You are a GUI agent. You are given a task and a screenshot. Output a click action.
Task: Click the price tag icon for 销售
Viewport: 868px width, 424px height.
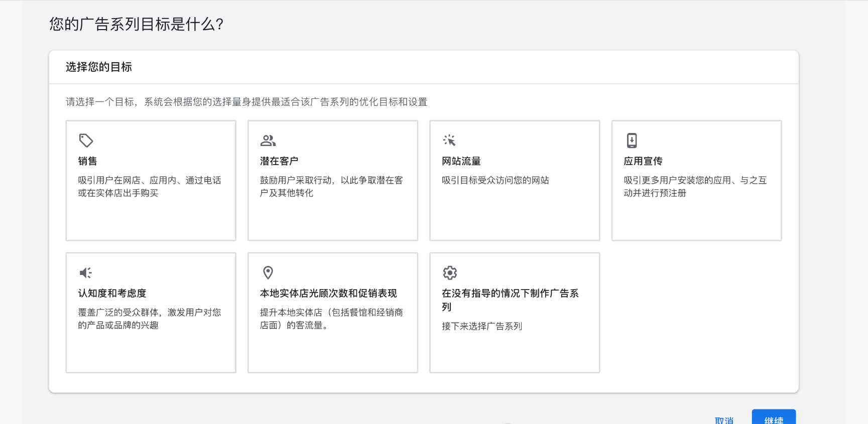(86, 140)
